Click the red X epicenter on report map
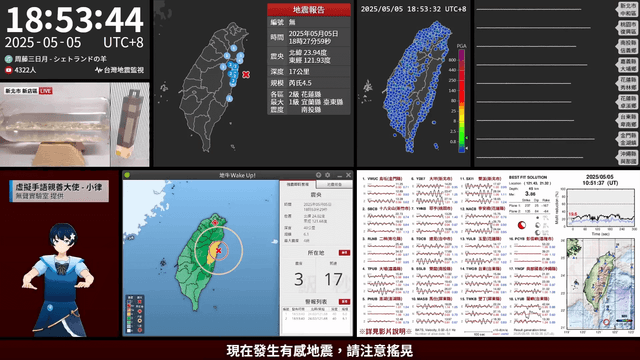This screenshot has height=360, width=640. point(246,74)
